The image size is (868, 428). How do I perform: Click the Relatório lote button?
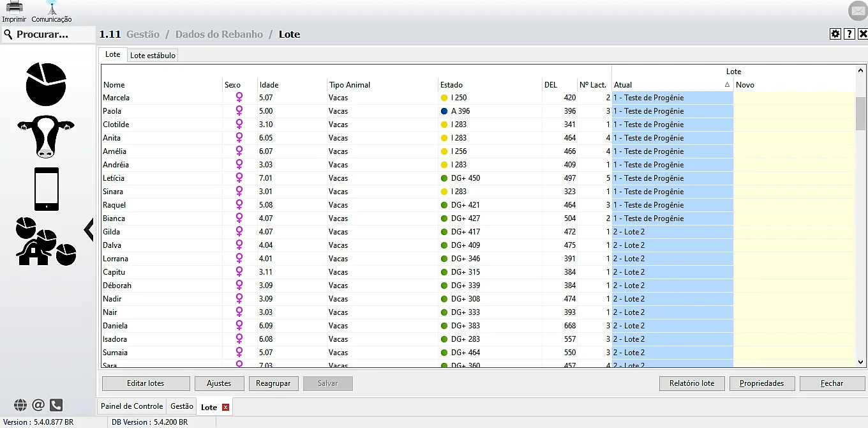[x=692, y=383]
